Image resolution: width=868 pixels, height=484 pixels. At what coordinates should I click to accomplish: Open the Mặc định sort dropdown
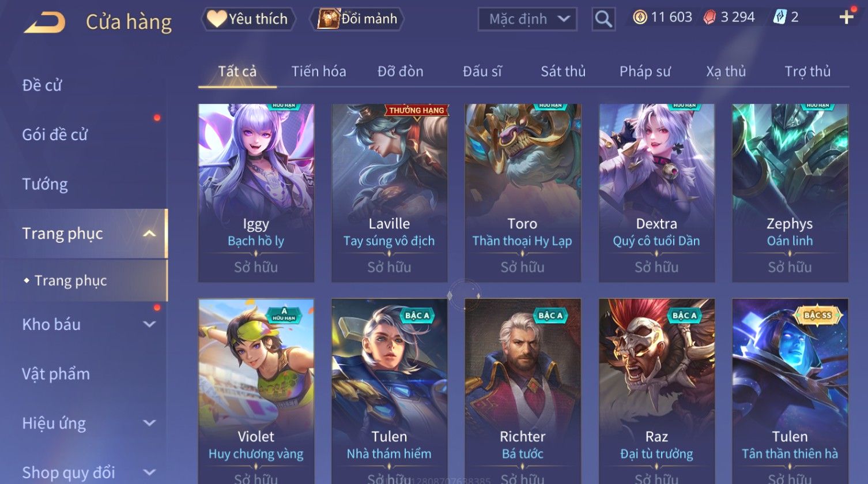pos(527,19)
